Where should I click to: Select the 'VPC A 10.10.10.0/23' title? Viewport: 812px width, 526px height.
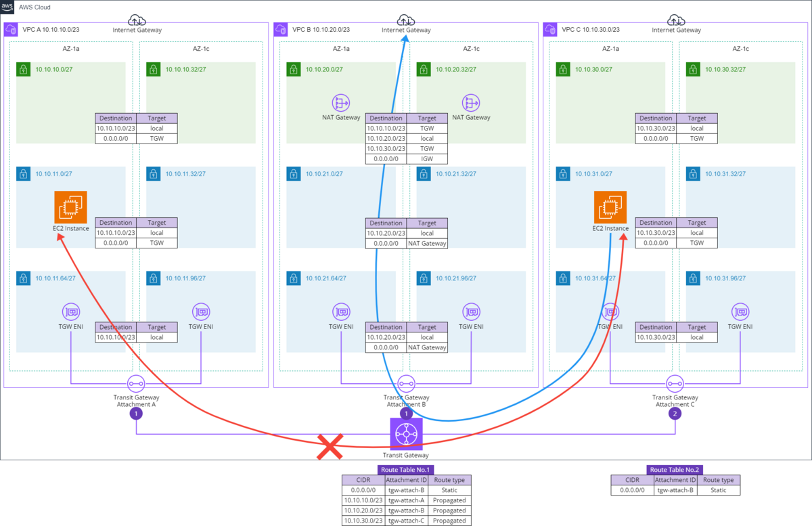pyautogui.click(x=51, y=30)
